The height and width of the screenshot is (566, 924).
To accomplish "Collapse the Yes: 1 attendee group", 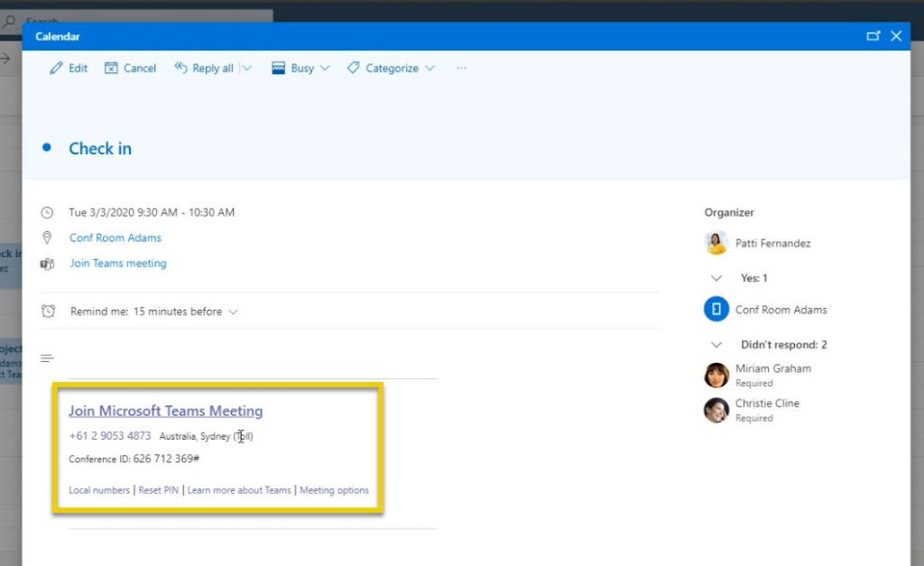I will [x=716, y=278].
